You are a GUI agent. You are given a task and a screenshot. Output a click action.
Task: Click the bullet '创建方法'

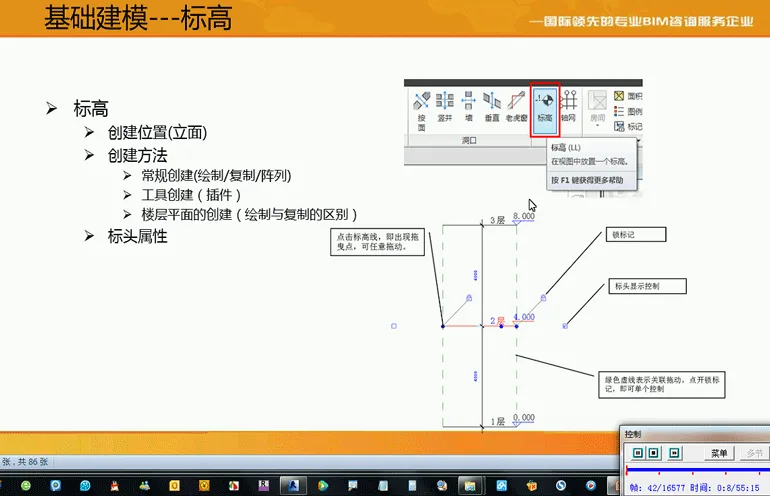pyautogui.click(x=138, y=156)
